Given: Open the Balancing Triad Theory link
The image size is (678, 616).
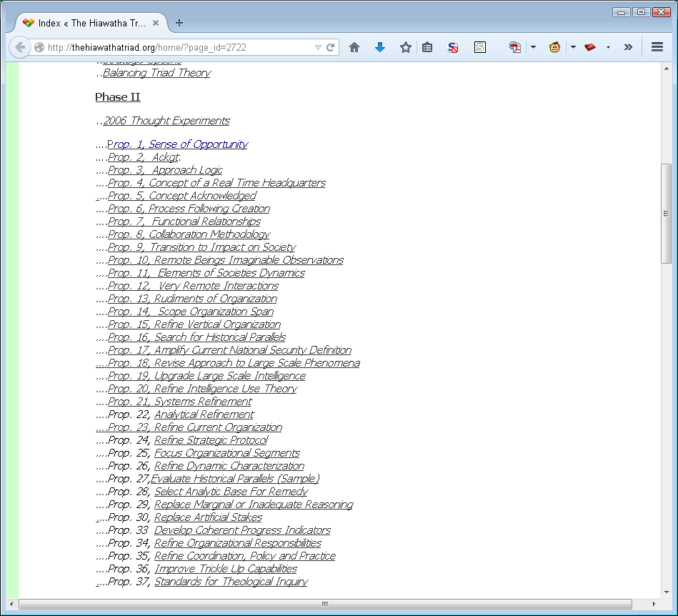Looking at the screenshot, I should (156, 73).
